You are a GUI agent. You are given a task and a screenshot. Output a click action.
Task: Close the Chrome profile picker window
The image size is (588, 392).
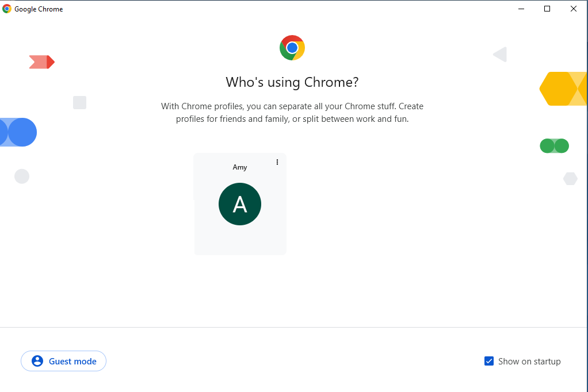(x=574, y=9)
